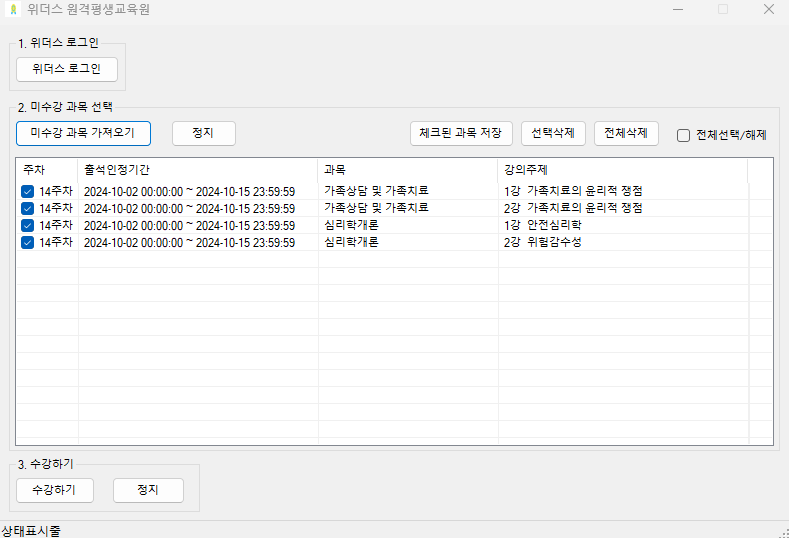
Task: Uncheck the 가족상담 및 가족치료 1강 row checkbox
Action: tap(28, 191)
